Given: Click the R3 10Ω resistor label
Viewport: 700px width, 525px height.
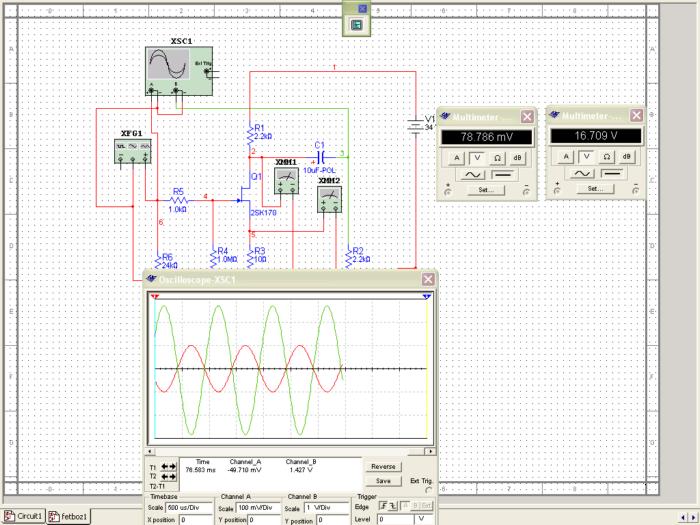Looking at the screenshot, I should point(260,255).
